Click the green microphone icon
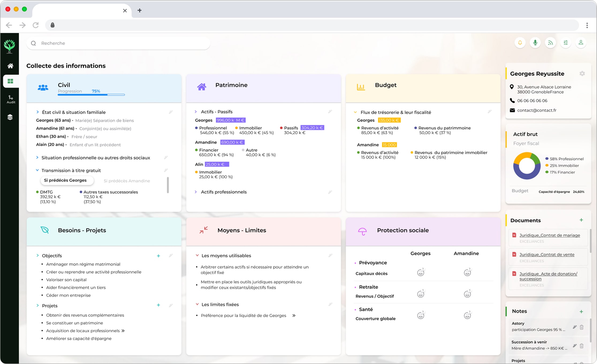Image resolution: width=597 pixels, height=364 pixels. pos(535,43)
